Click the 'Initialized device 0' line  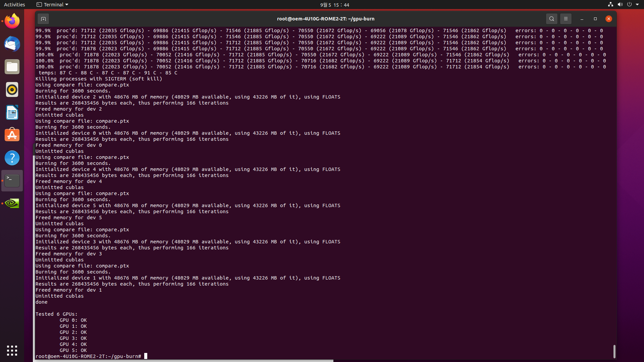pos(188,133)
